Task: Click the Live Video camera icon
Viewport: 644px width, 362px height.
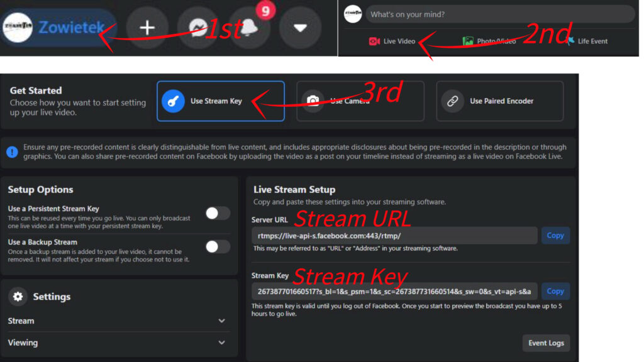Action: tap(374, 41)
